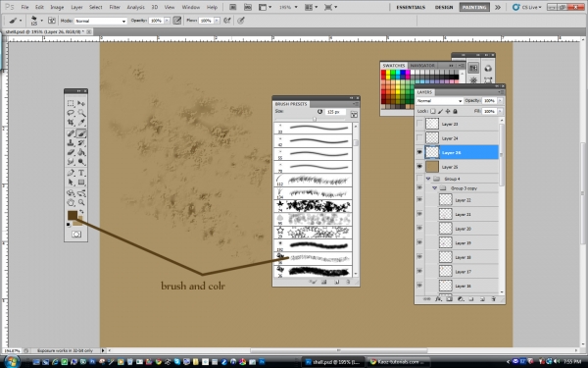
Task: Select the Lasso tool
Action: click(x=71, y=113)
